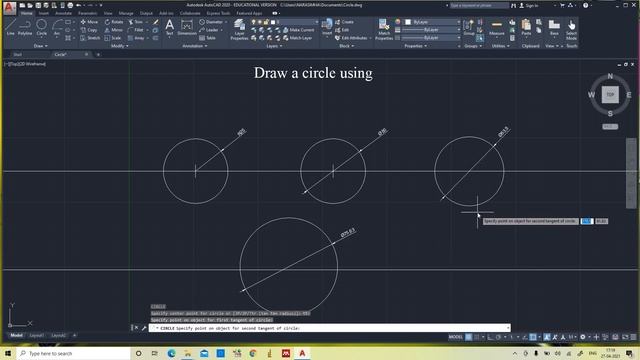Click the Sign In link
This screenshot has height=360, width=640.
click(528, 5)
